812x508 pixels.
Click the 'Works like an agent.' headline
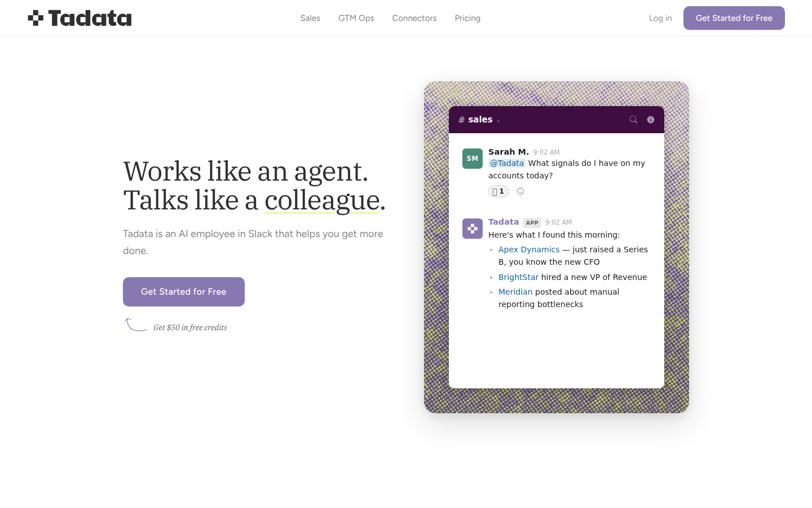(x=246, y=171)
